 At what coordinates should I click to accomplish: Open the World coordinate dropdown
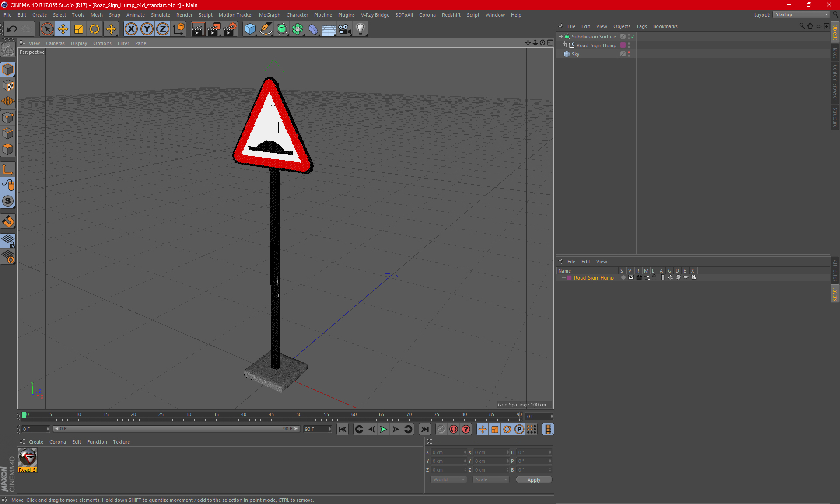point(448,479)
